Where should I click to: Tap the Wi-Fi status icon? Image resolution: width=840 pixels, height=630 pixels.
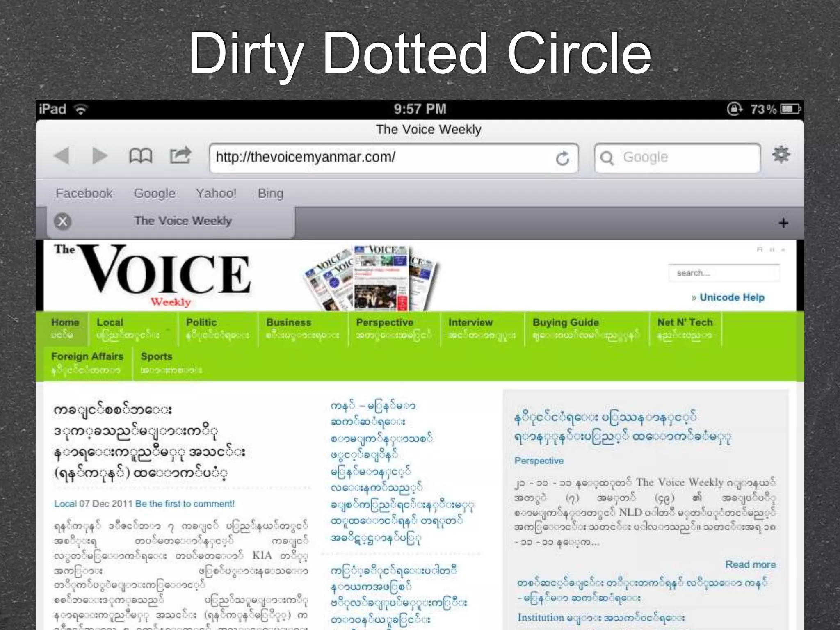point(81,109)
